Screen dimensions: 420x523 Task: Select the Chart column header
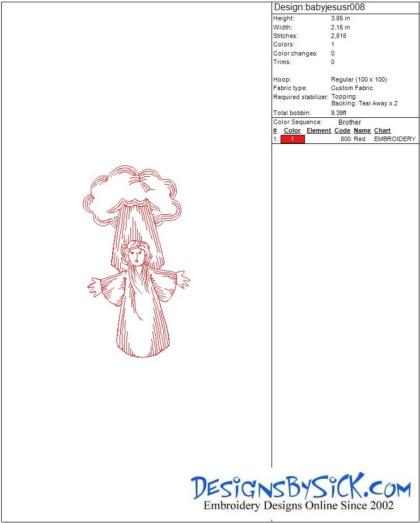tap(382, 130)
